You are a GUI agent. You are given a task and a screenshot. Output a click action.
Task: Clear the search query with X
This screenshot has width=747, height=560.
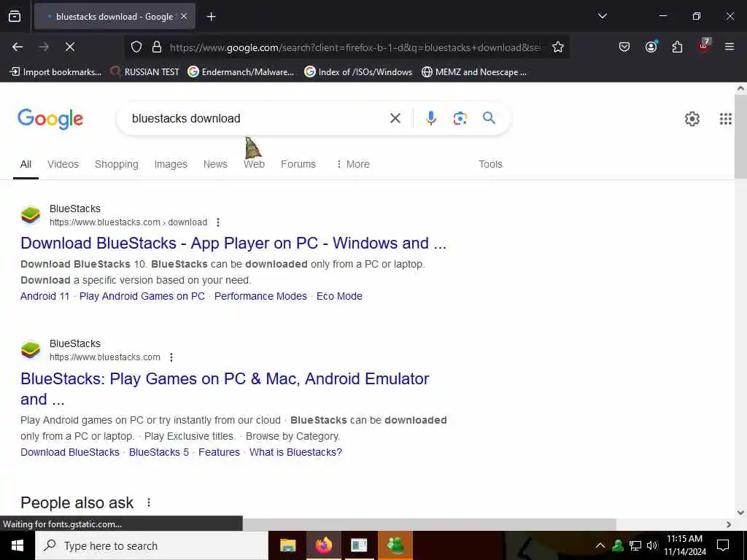pos(395,118)
